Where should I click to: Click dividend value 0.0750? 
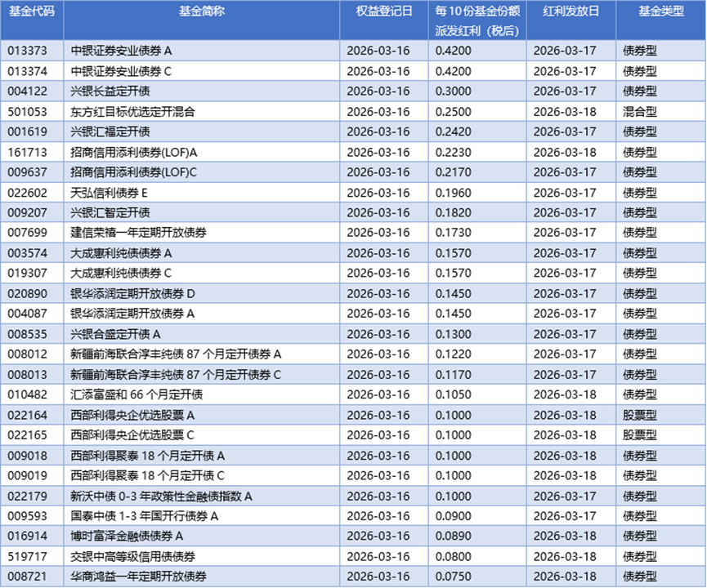453,577
